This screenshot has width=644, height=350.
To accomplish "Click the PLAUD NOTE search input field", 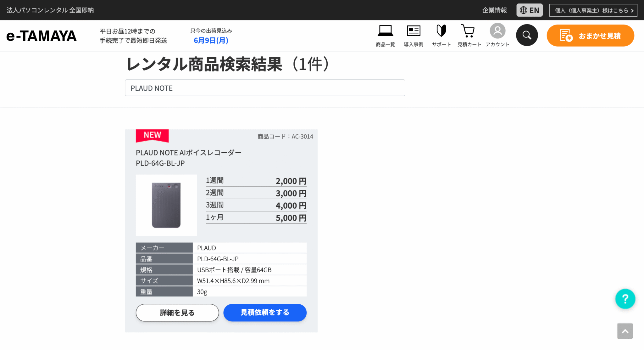I will coord(264,88).
